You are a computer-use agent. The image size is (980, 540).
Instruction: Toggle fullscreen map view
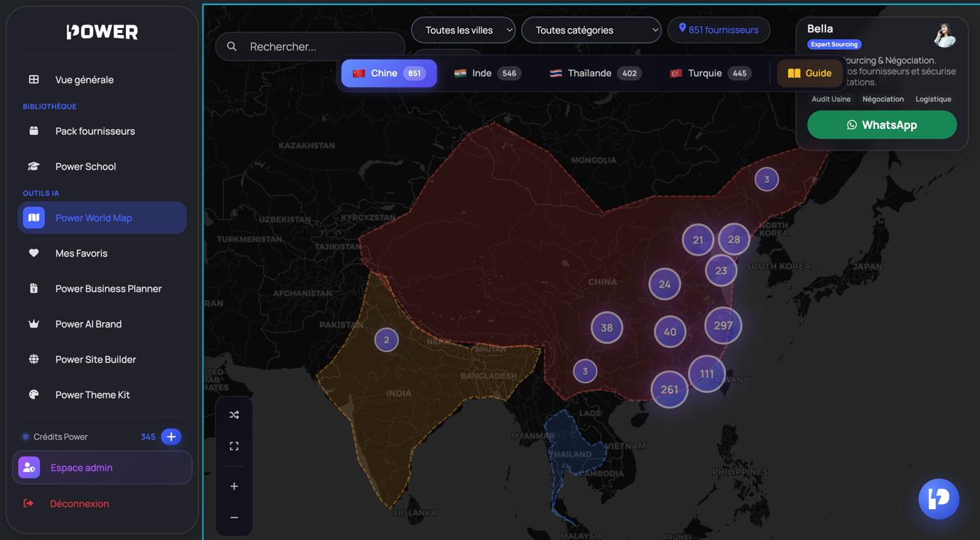tap(234, 446)
